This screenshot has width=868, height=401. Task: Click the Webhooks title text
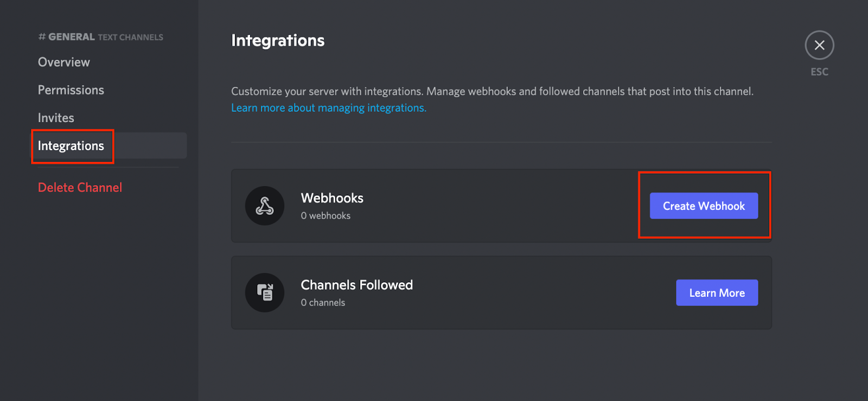coord(332,198)
